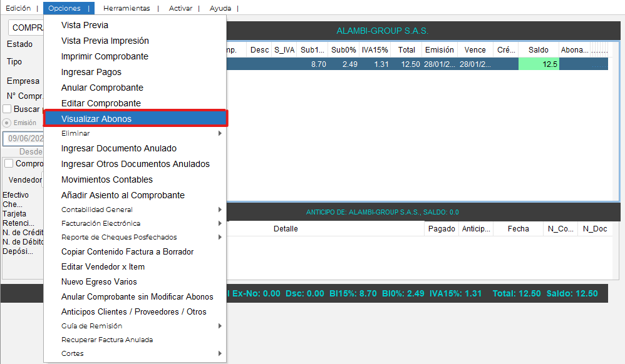Click the date field showing 09/06
The image size is (625, 364).
click(x=24, y=138)
